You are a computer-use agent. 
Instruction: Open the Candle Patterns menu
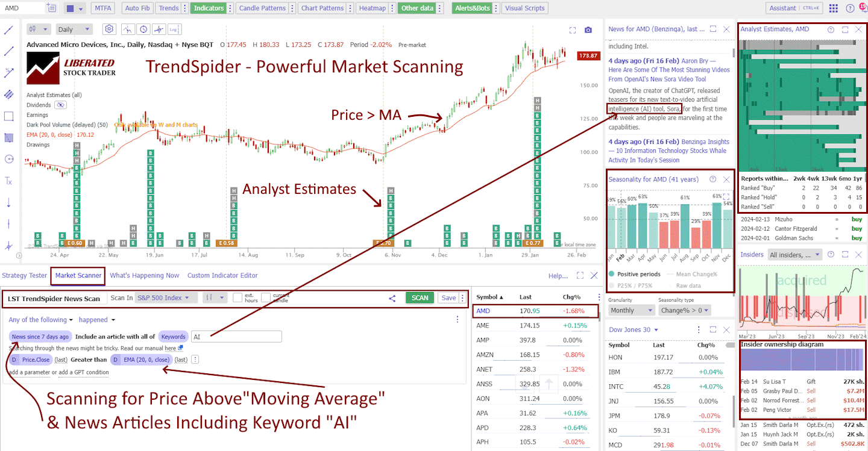[263, 8]
